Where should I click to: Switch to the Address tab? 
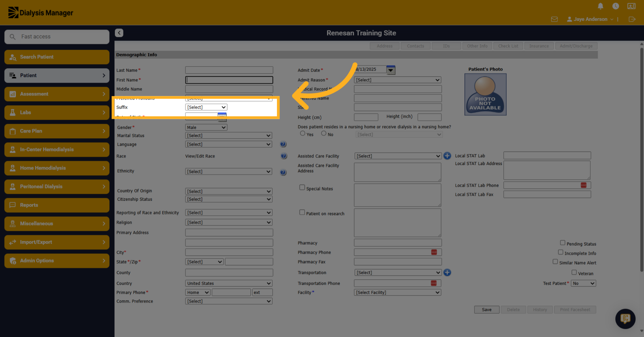pos(385,46)
